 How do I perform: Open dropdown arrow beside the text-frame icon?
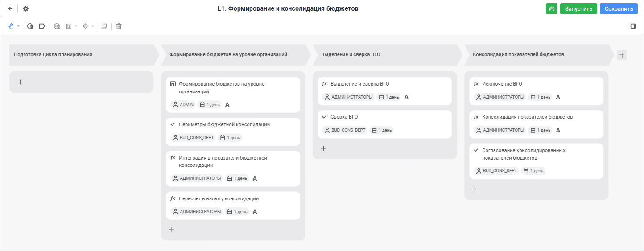(76, 26)
